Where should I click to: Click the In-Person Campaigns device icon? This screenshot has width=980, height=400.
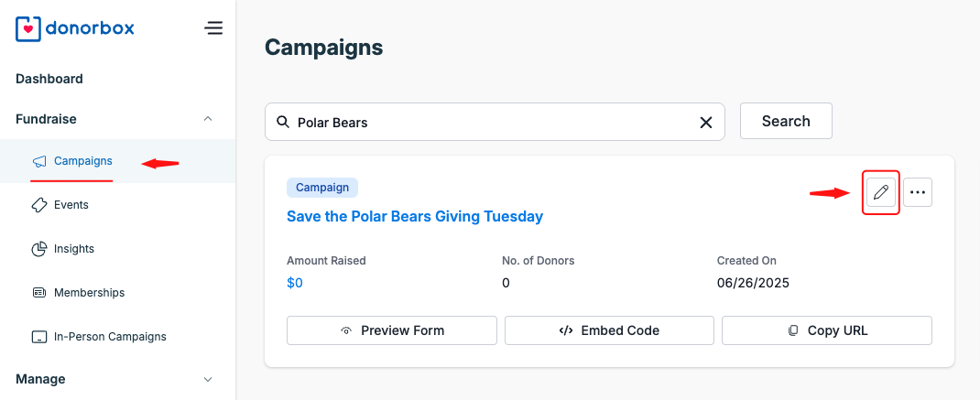[x=39, y=337]
